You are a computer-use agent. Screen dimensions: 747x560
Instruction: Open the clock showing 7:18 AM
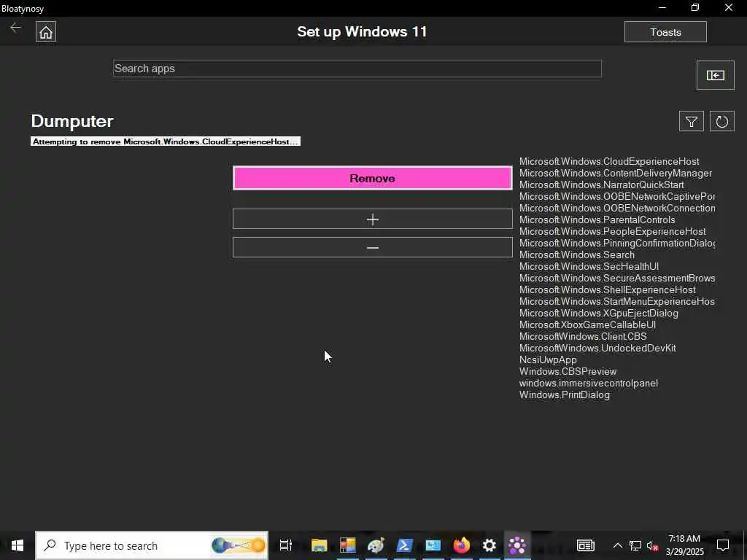click(684, 545)
